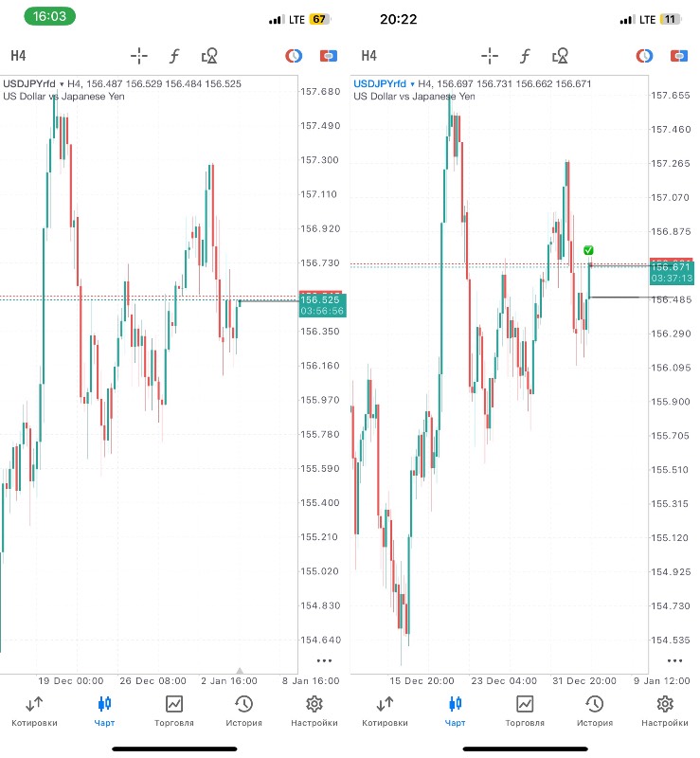Tap round red-blue icon in left toolbar
Viewport: 700px width, 758px height.
pos(294,56)
